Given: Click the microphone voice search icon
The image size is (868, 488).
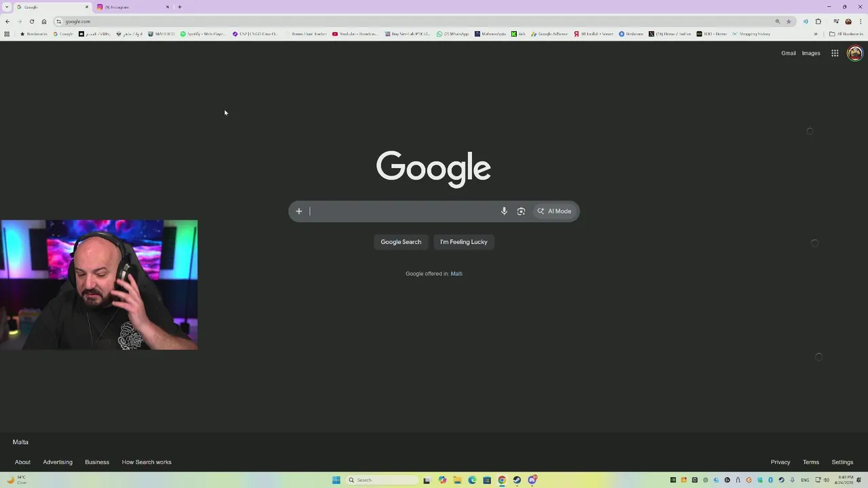Looking at the screenshot, I should (x=504, y=211).
